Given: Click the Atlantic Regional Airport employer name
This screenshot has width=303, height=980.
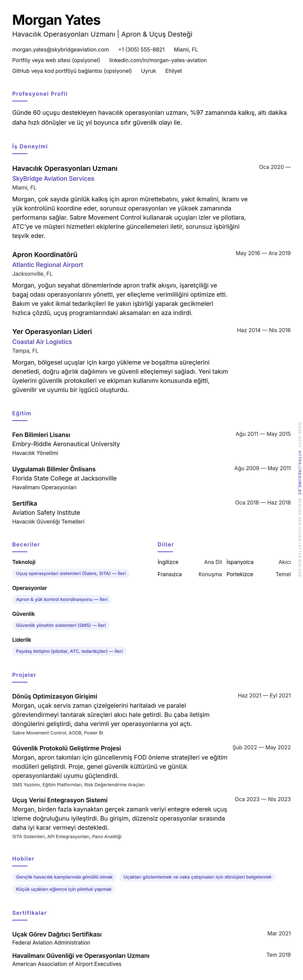Looking at the screenshot, I should (x=47, y=265).
